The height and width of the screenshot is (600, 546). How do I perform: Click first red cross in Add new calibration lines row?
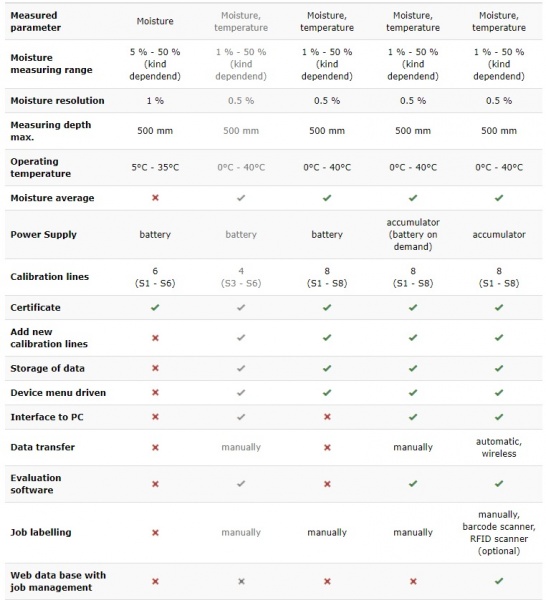[155, 338]
